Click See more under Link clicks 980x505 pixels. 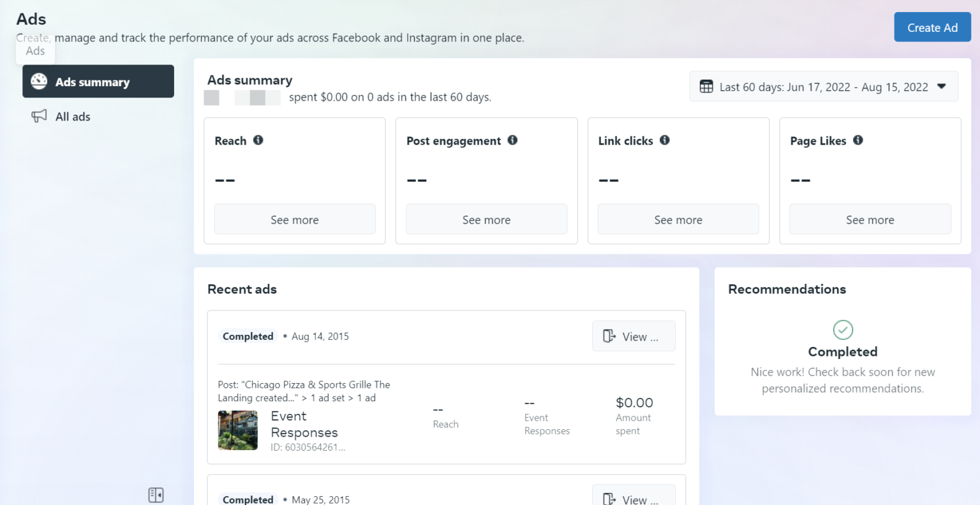click(x=678, y=219)
